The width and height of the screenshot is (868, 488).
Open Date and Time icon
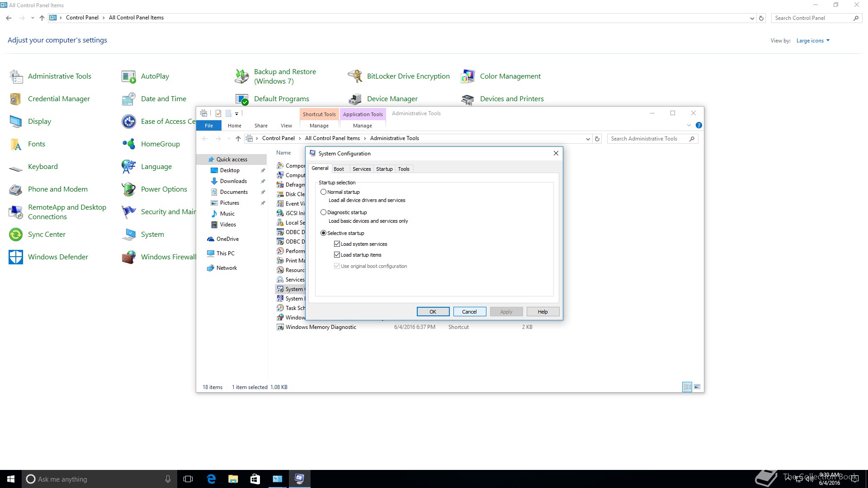[129, 99]
